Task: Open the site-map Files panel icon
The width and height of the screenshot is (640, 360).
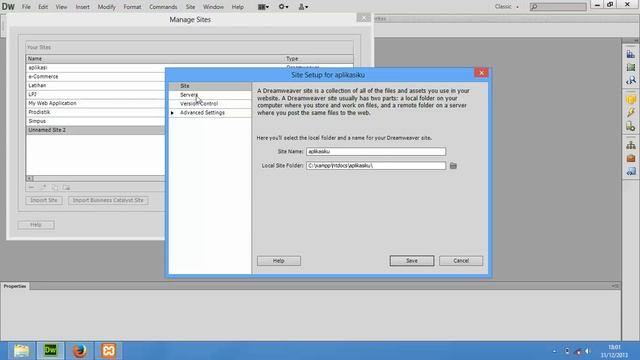Action: click(x=631, y=145)
